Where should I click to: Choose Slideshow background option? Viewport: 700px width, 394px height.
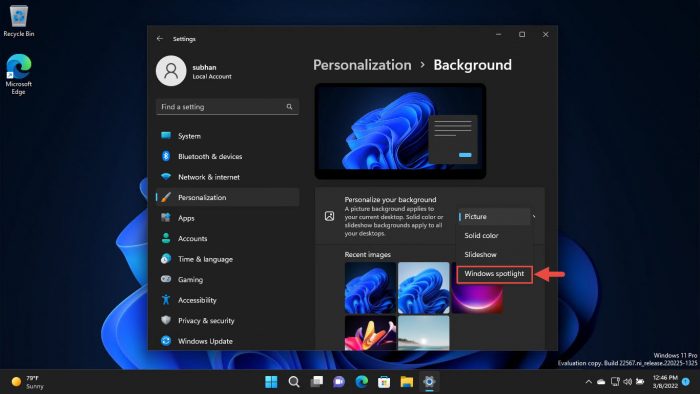pos(494,254)
